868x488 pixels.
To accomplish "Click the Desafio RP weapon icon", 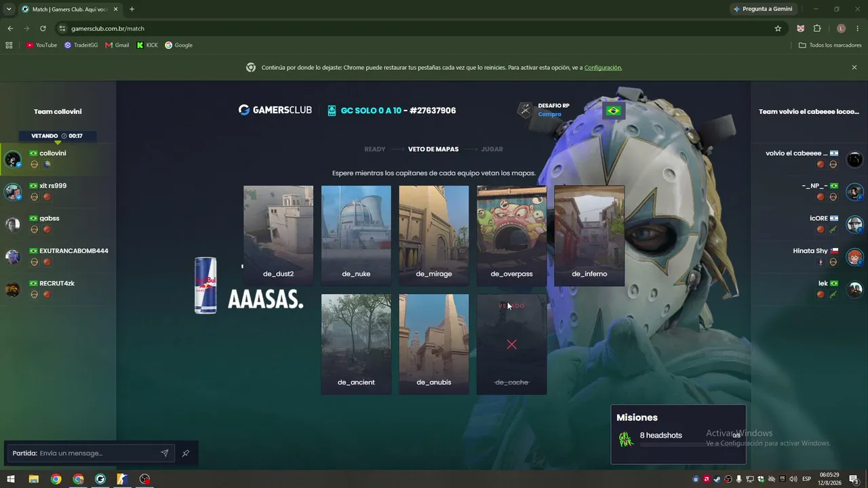I will 526,110.
